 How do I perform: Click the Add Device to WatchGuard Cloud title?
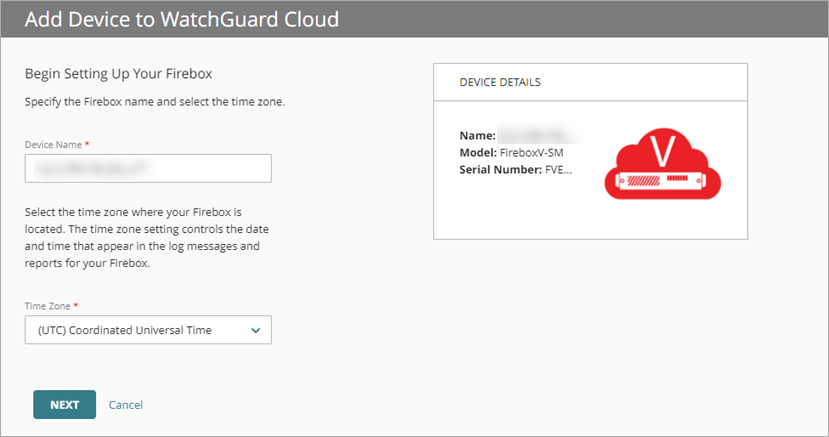(x=181, y=19)
